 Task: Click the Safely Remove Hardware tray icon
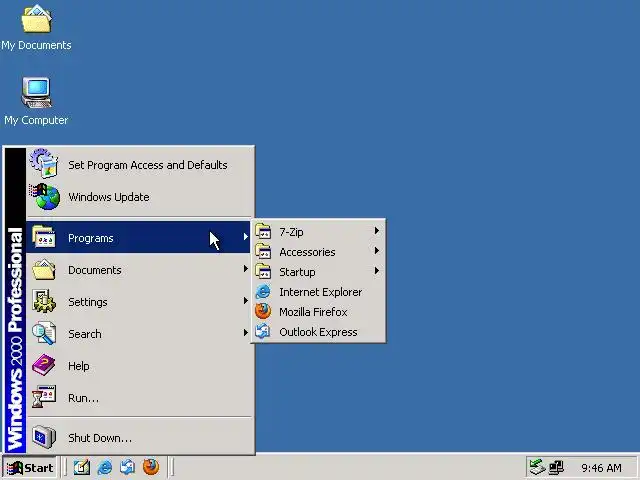pos(536,467)
